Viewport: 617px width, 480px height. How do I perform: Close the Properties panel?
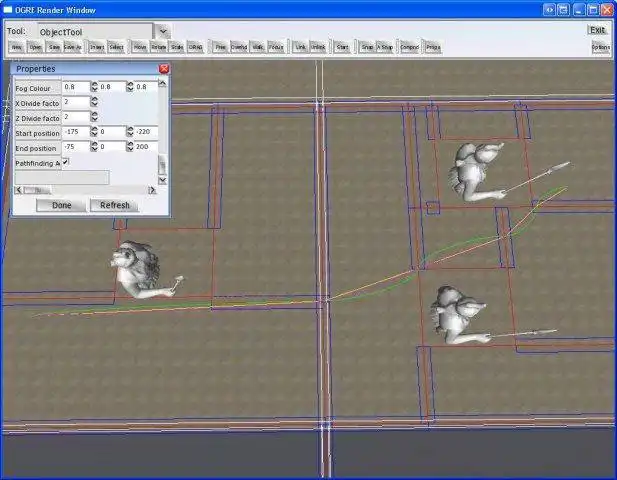pos(164,69)
